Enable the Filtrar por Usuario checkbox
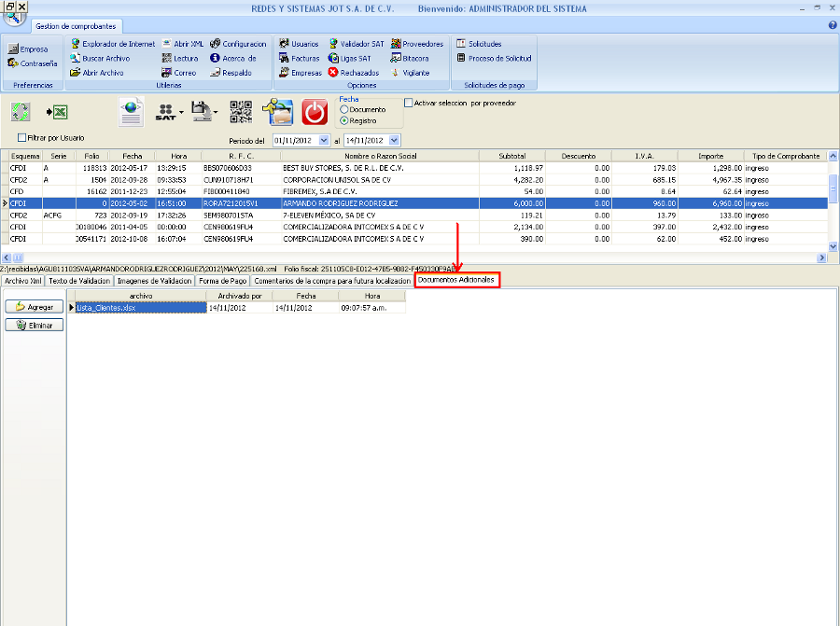840x626 pixels. point(22,138)
